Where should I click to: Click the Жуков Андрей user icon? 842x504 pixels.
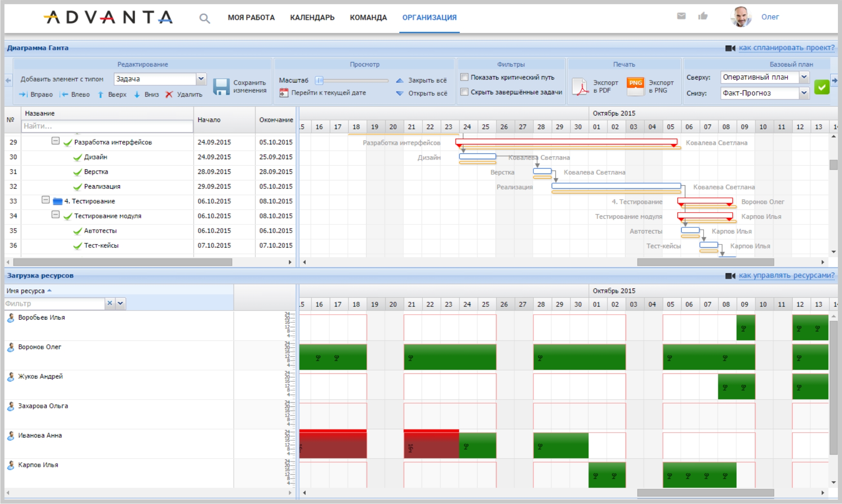tap(11, 377)
